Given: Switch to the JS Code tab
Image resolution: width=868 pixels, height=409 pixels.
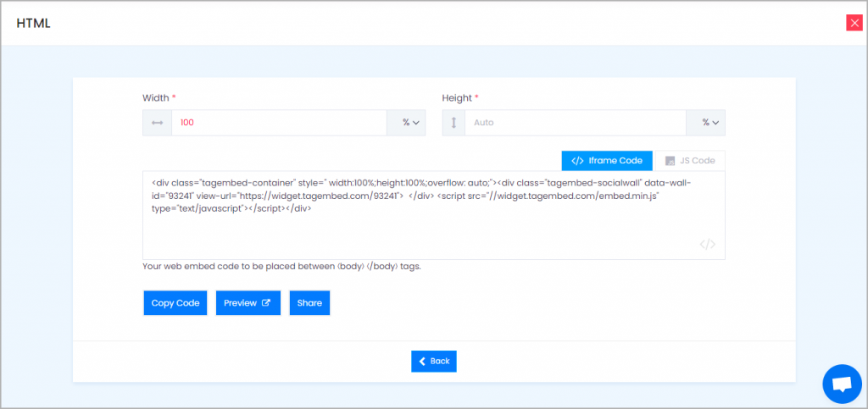Looking at the screenshot, I should [689, 161].
